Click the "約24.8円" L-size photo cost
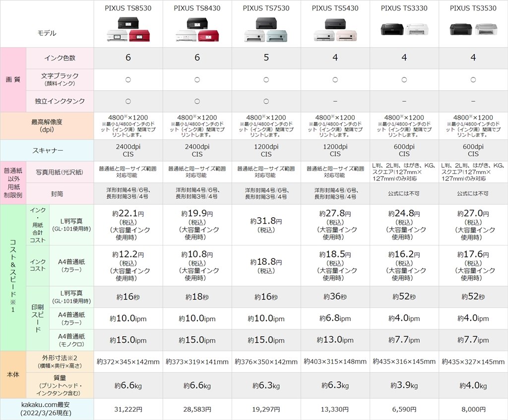The height and width of the screenshot is (420, 508). click(x=404, y=213)
